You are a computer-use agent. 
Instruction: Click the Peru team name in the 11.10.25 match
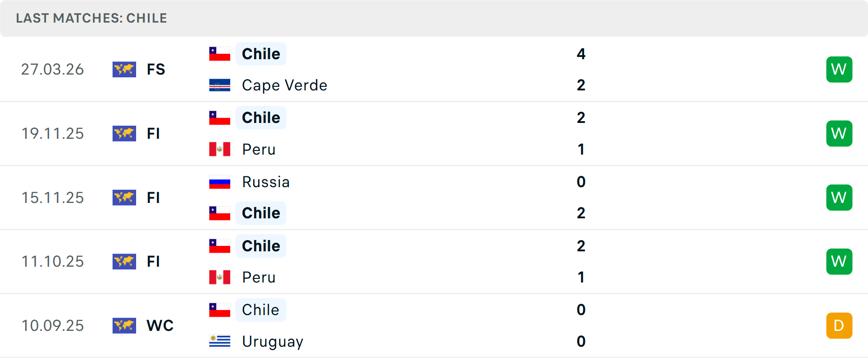point(259,277)
